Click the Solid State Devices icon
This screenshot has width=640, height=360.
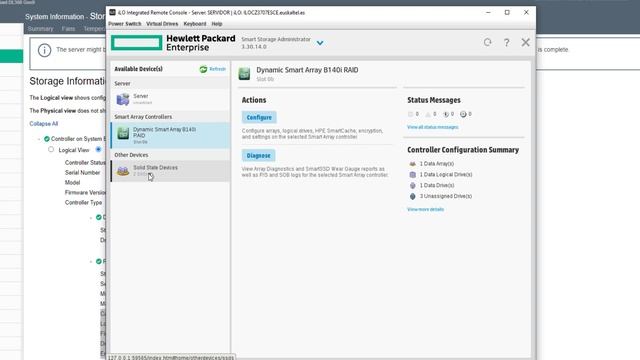click(x=122, y=171)
